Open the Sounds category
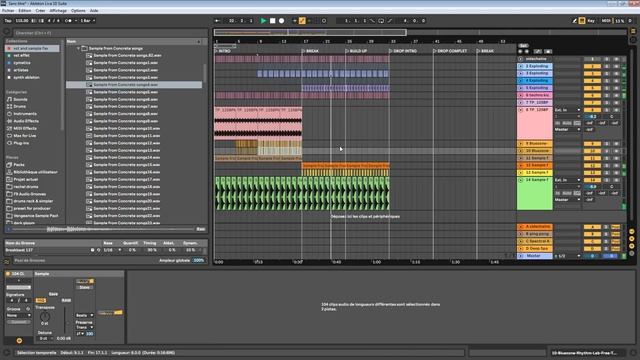This screenshot has height=360, width=640. point(20,99)
